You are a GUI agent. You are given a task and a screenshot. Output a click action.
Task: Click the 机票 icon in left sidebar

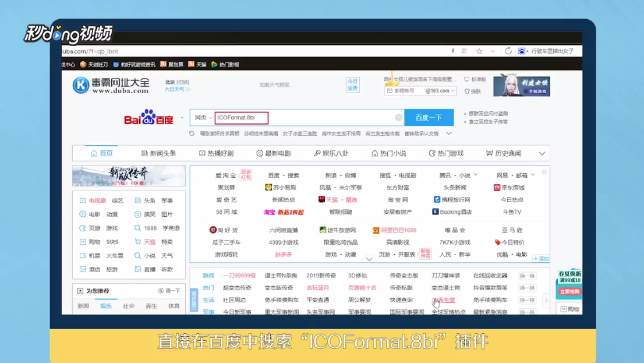click(x=83, y=256)
